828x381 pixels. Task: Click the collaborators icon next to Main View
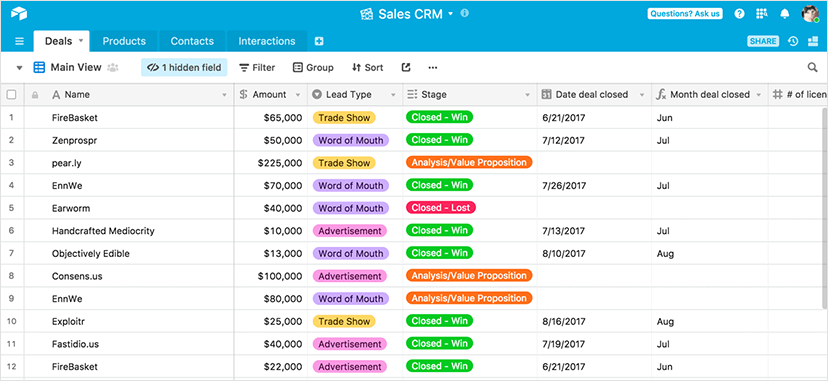pyautogui.click(x=112, y=68)
